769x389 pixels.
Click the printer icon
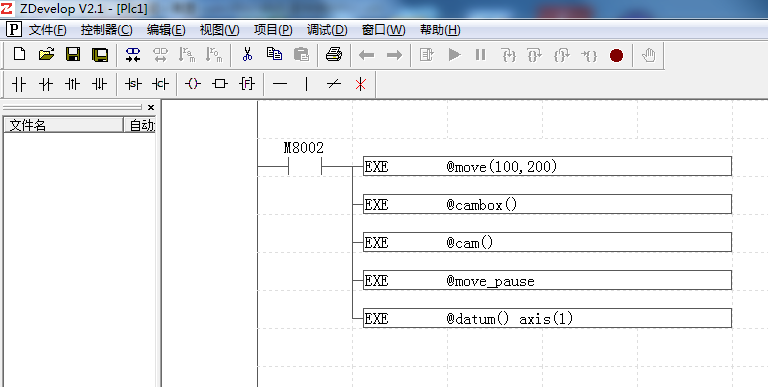pos(334,54)
